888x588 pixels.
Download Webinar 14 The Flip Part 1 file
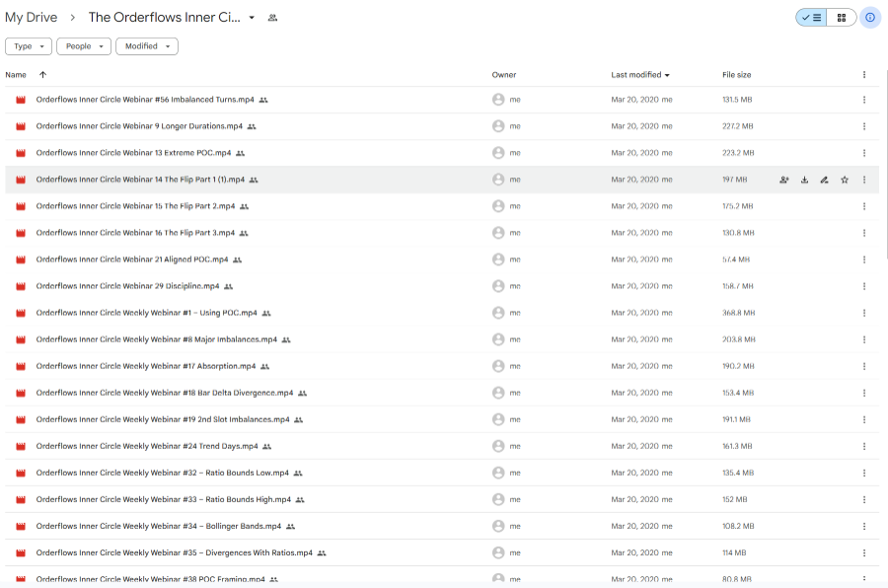tap(804, 180)
